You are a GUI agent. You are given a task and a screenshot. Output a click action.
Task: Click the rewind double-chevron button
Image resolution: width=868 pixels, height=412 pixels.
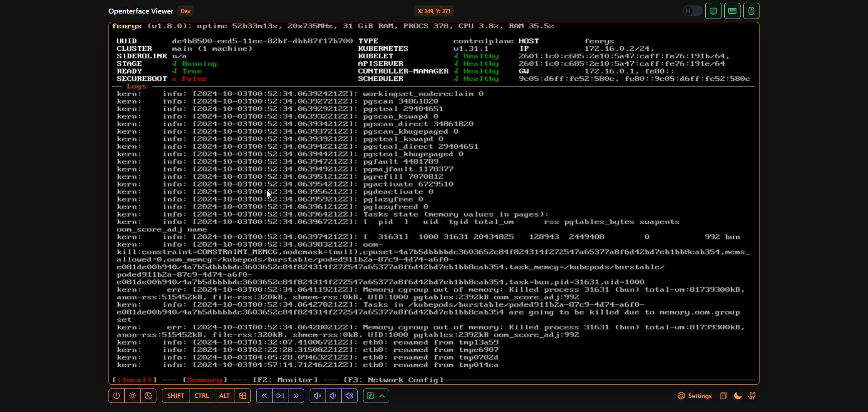tap(264, 396)
